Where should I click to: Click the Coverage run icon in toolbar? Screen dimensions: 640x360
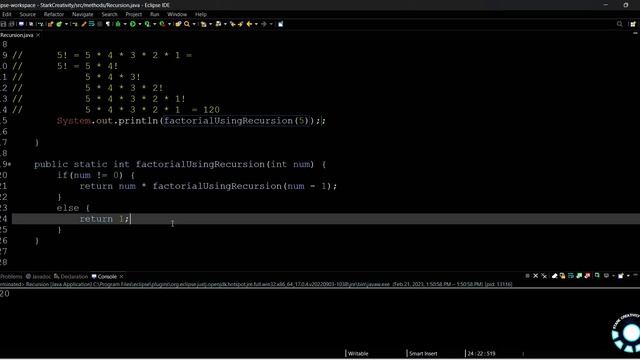pos(147,24)
